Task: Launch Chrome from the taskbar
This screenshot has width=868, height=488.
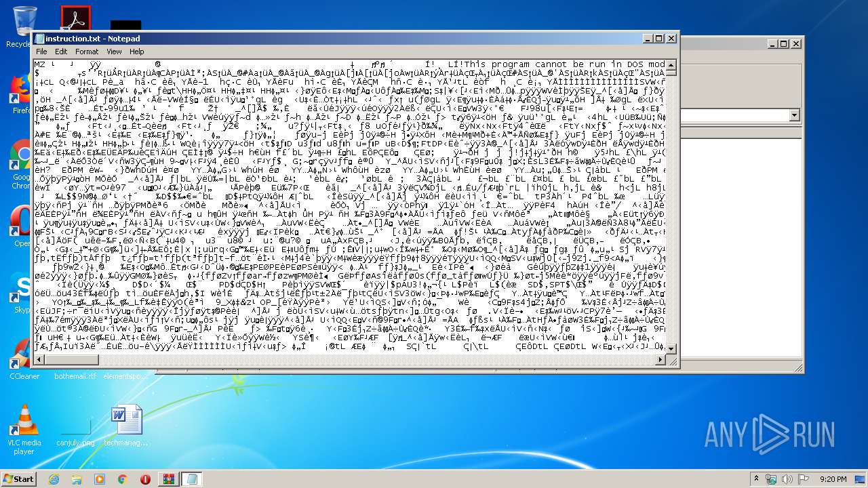Action: coord(123,479)
